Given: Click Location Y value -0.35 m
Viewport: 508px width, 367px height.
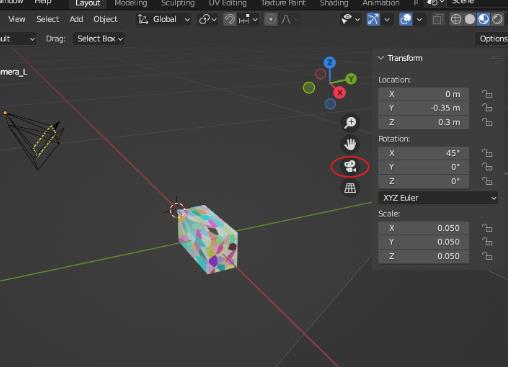Looking at the screenshot, I should (423, 108).
